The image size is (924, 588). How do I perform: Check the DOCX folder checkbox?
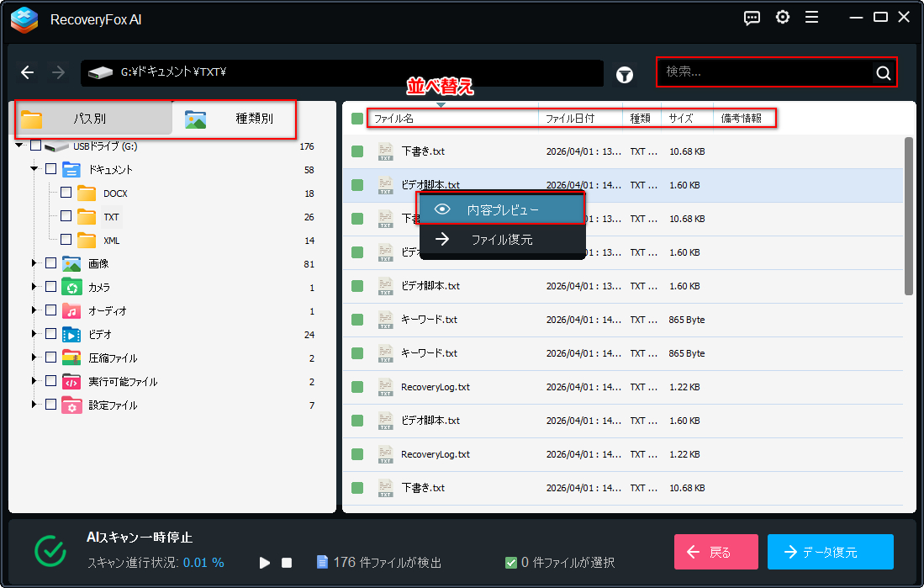click(66, 193)
